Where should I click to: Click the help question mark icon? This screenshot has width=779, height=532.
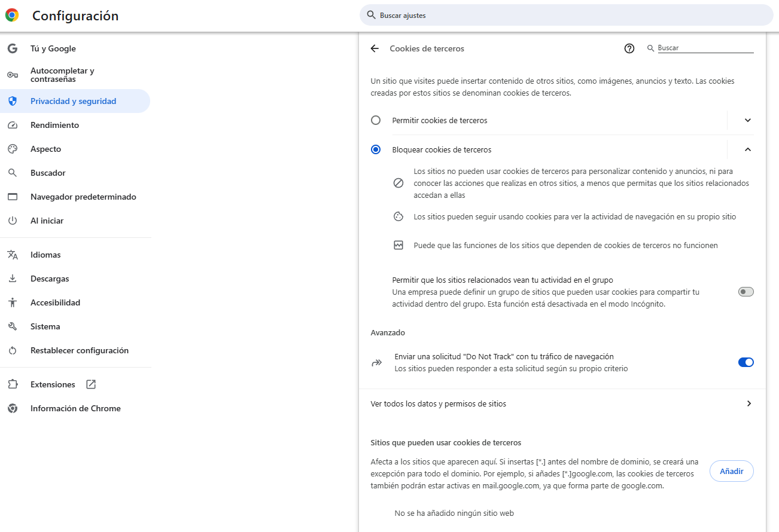pyautogui.click(x=629, y=48)
